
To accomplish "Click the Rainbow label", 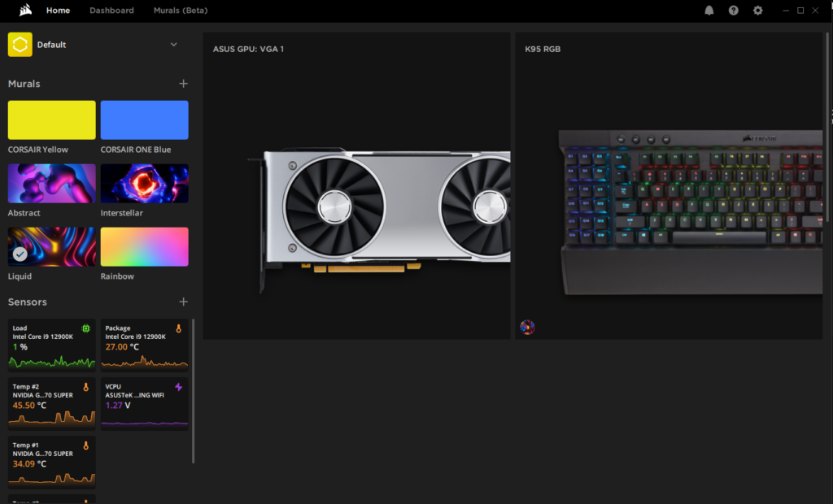I will (x=117, y=276).
